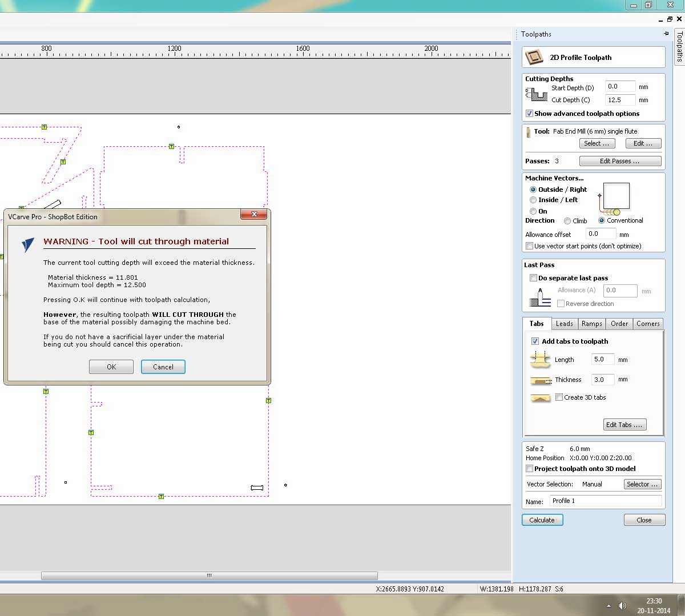The image size is (685, 616).
Task: Click the 1200 mark on the ruler
Action: pyautogui.click(x=175, y=49)
